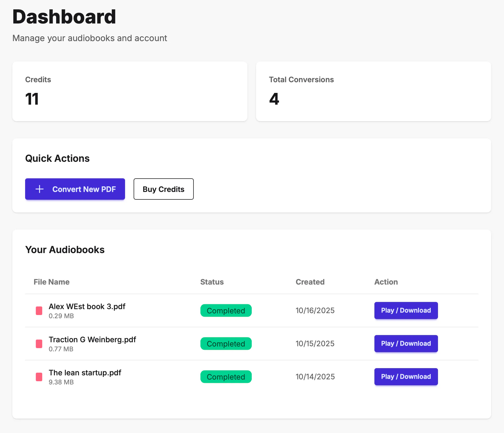This screenshot has height=433, width=504.
Task: Play / Download Alex WEst book 3.pdf
Action: (406, 310)
